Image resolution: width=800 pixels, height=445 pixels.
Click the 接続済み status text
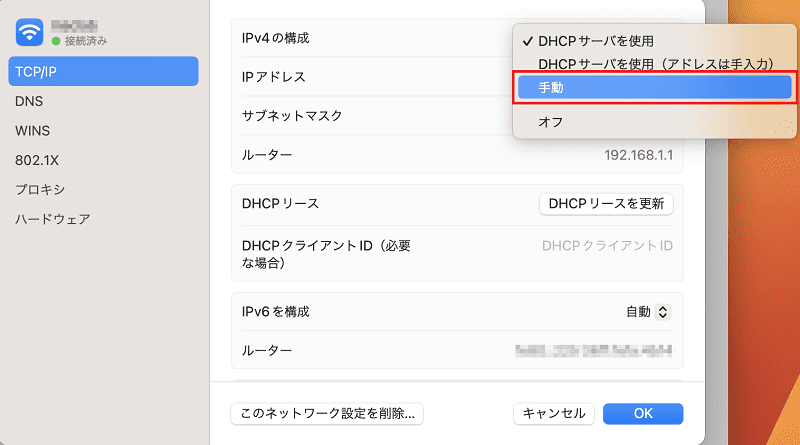86,41
